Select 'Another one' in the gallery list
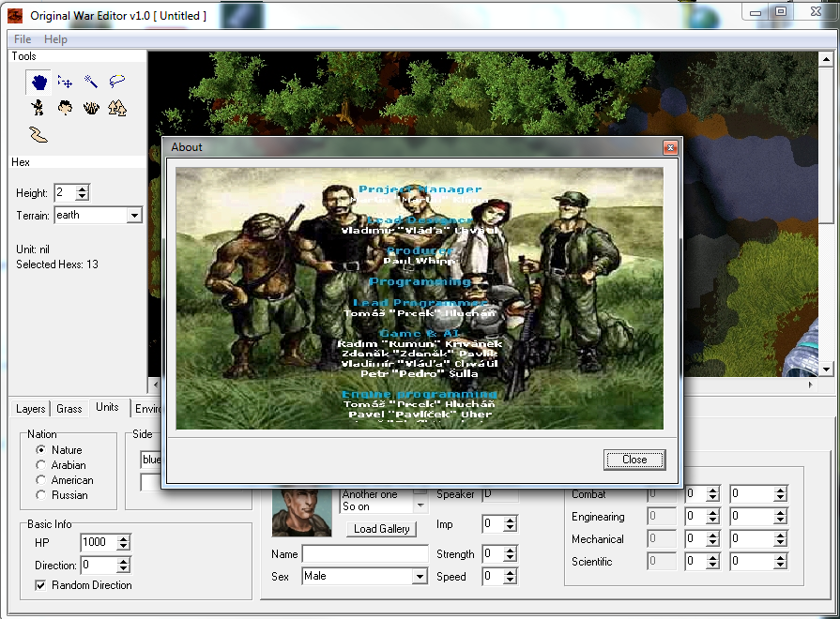 tap(370, 494)
